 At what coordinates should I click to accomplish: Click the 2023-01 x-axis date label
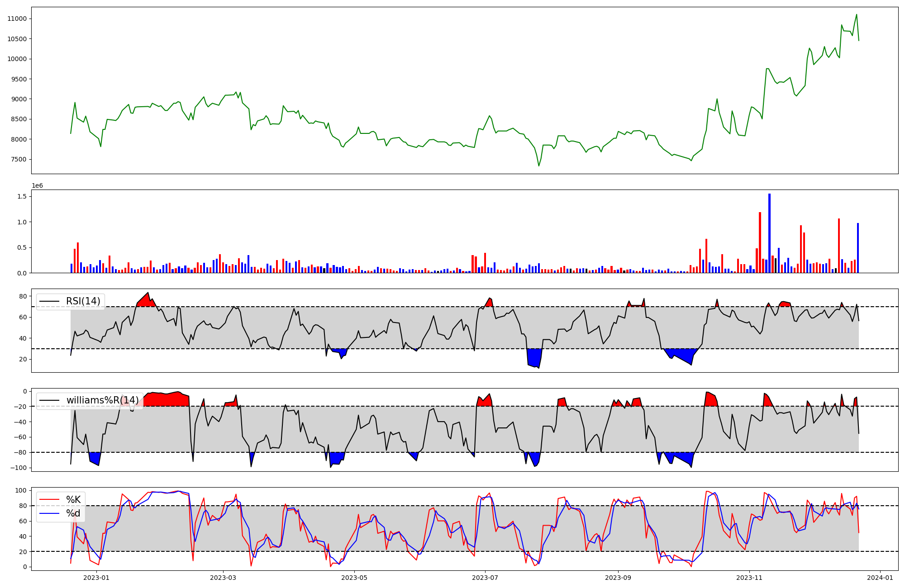(96, 578)
